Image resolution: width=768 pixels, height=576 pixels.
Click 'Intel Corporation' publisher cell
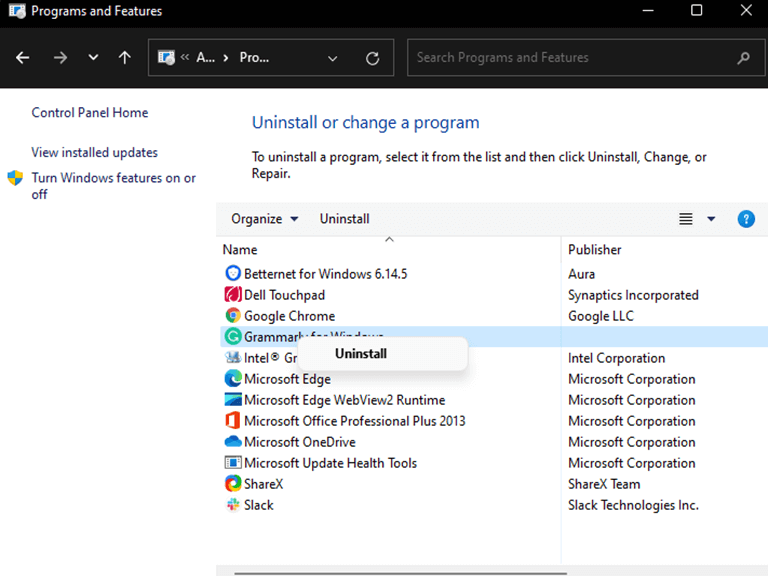(x=616, y=358)
